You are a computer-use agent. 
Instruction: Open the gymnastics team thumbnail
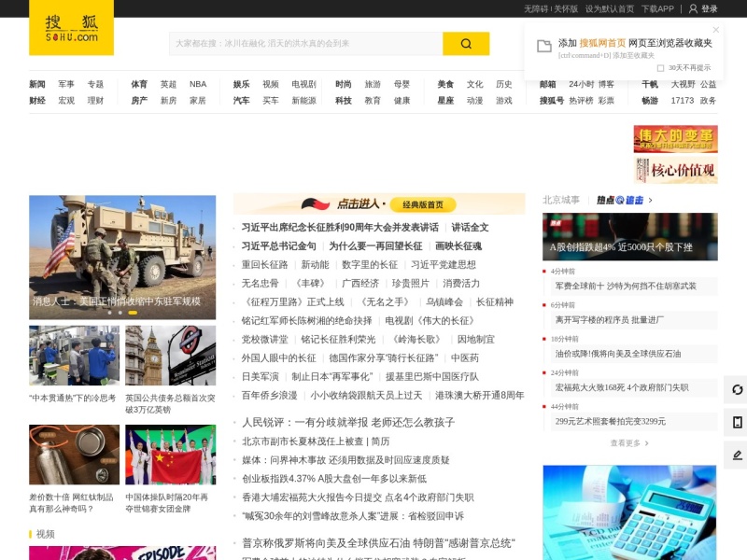click(171, 455)
